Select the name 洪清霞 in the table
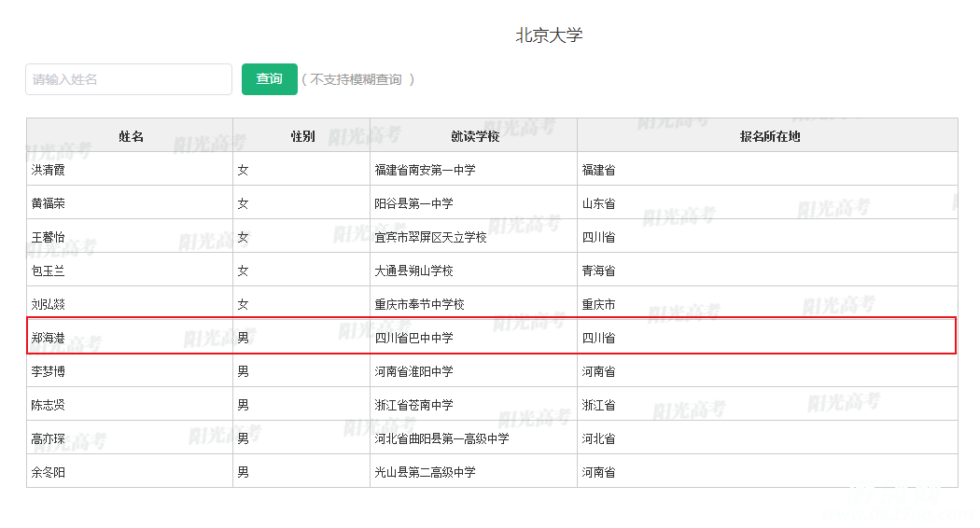Viewport: 980px width, 528px height. pos(49,170)
